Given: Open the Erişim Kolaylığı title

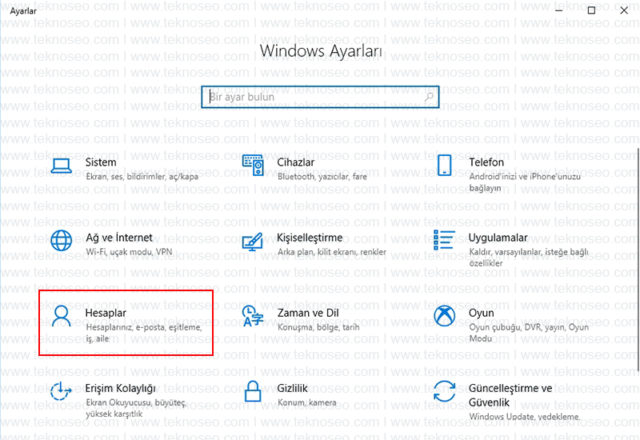Looking at the screenshot, I should [x=120, y=389].
